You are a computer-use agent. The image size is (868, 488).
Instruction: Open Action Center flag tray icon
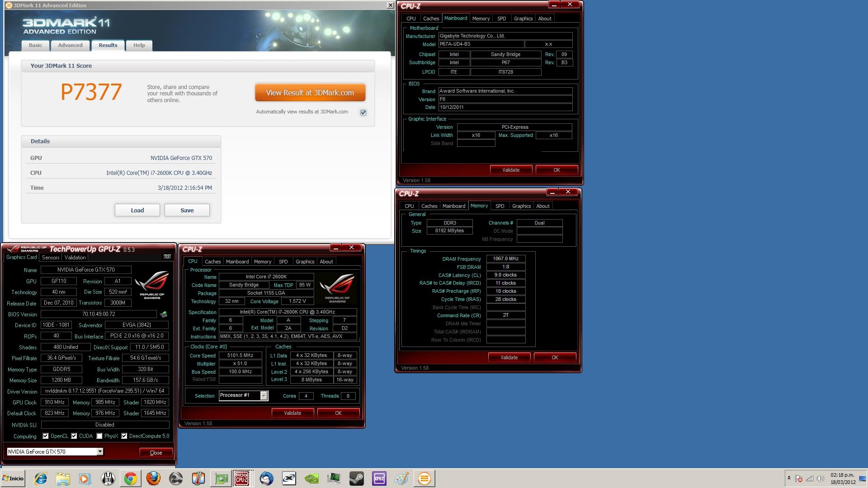coord(799,479)
